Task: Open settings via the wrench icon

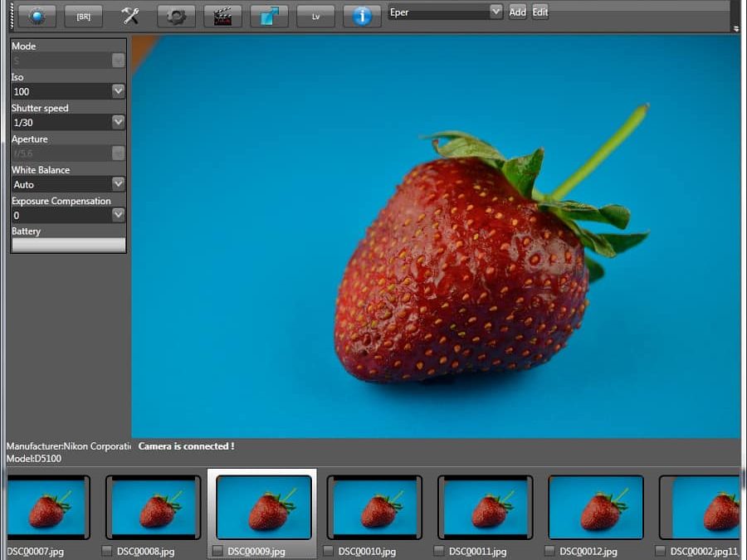Action: point(129,15)
